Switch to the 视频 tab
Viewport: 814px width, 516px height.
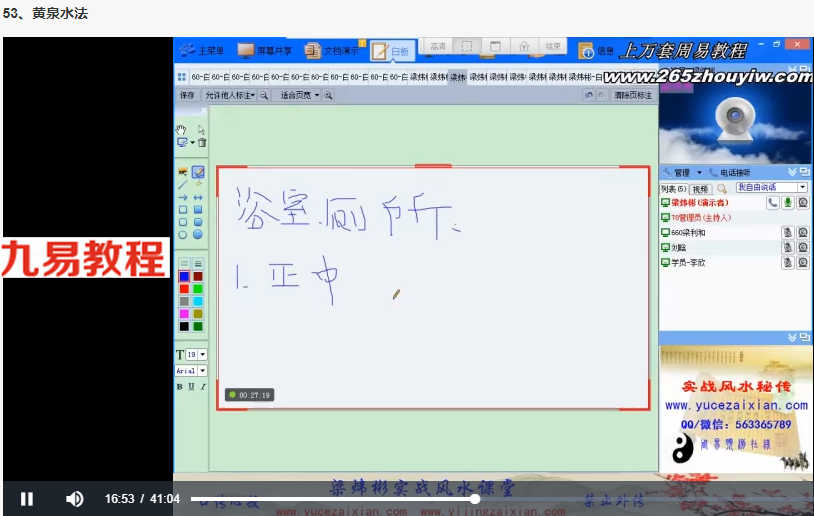[700, 189]
